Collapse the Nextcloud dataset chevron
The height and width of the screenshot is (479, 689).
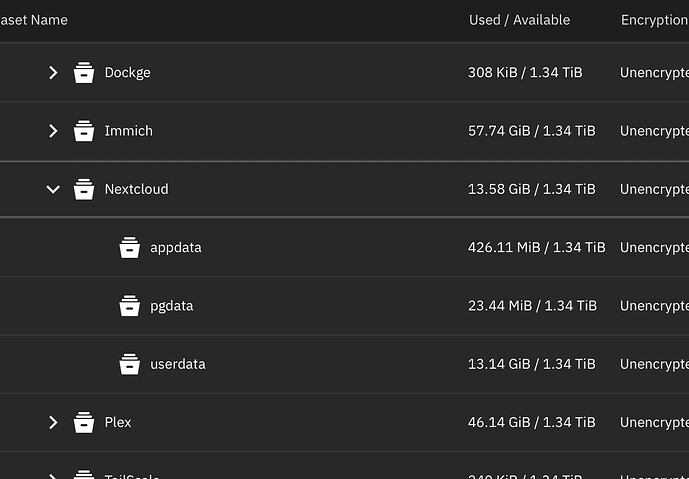pos(53,189)
